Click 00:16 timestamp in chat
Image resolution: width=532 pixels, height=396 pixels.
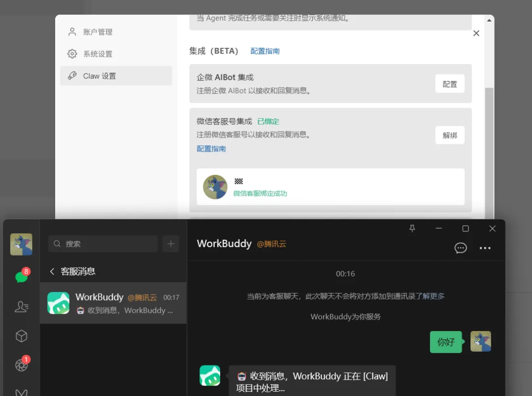coord(345,274)
